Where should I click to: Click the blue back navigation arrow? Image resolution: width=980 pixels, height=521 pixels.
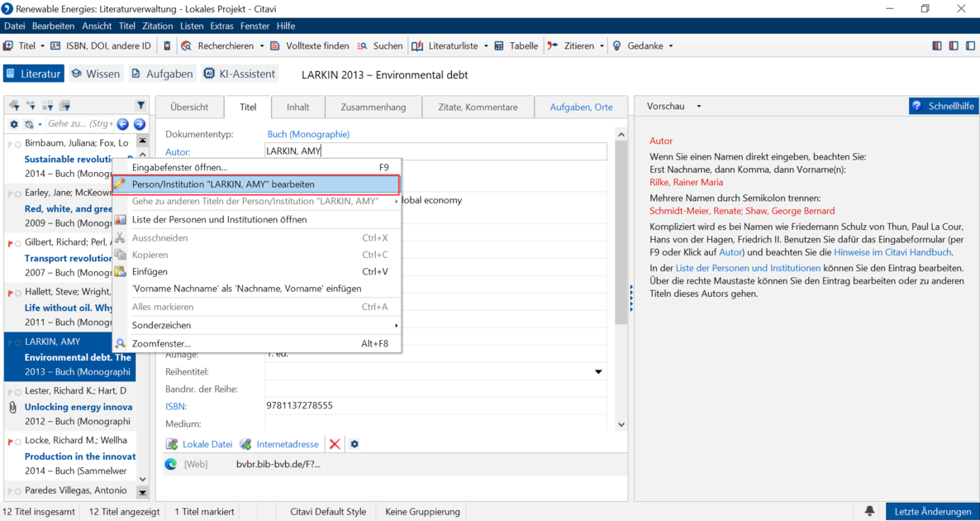(123, 124)
